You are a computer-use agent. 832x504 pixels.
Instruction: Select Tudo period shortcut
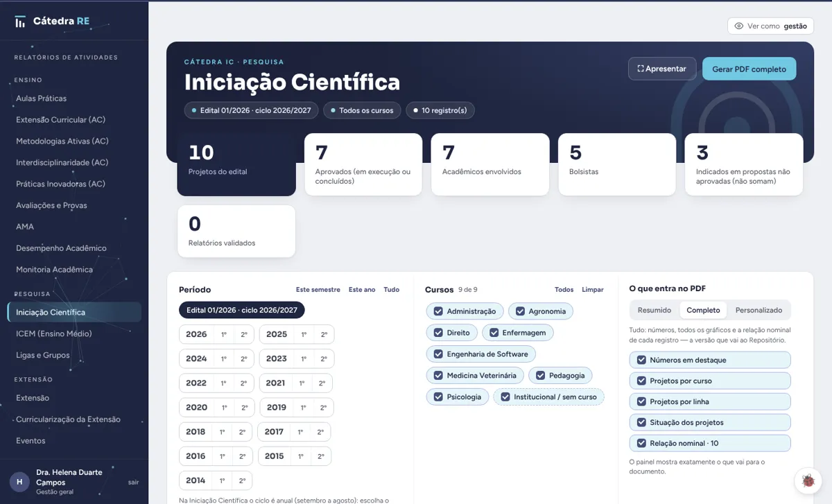point(392,290)
